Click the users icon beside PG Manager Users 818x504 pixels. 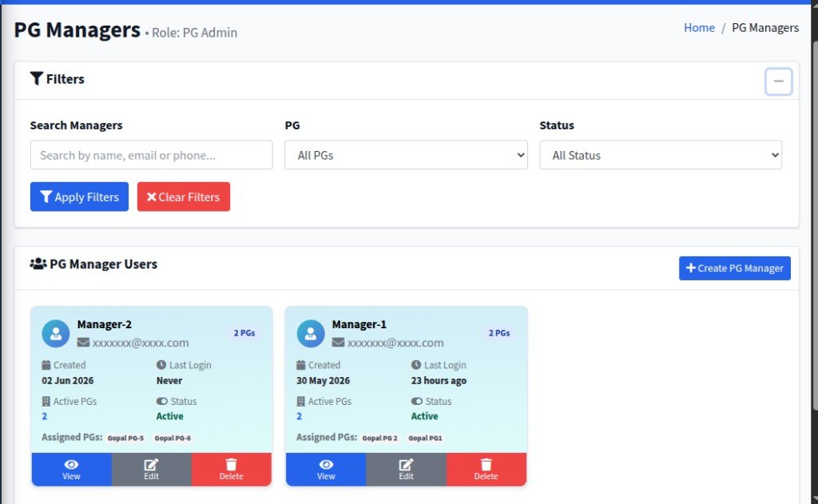[38, 264]
